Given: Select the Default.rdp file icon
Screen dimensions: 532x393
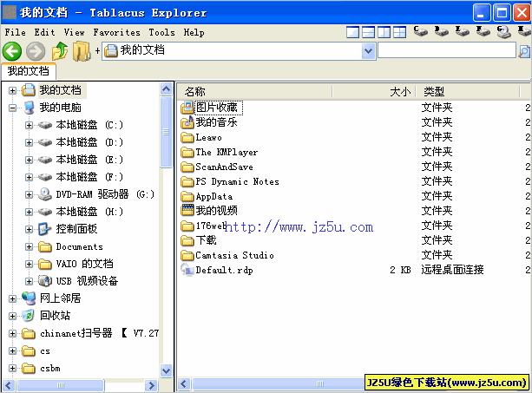Looking at the screenshot, I should pos(187,270).
